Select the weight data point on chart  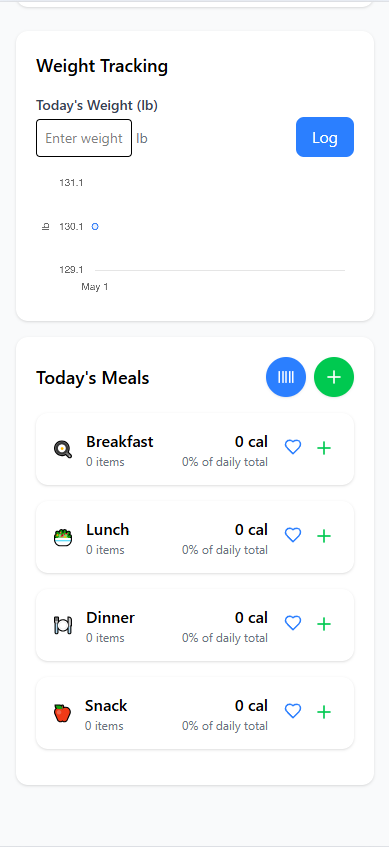click(95, 227)
